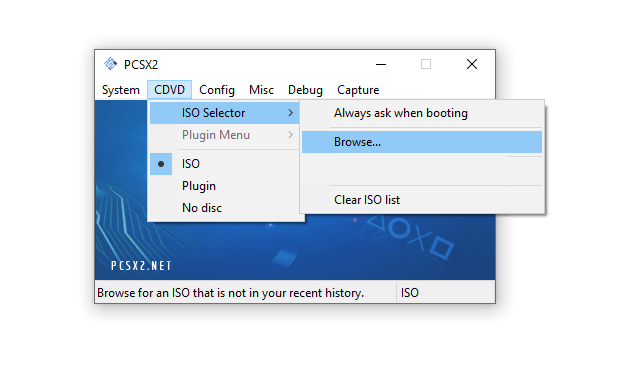Click the PCSX2 logo icon in title bar
Screen dimensions: 638x383
[x=110, y=64]
